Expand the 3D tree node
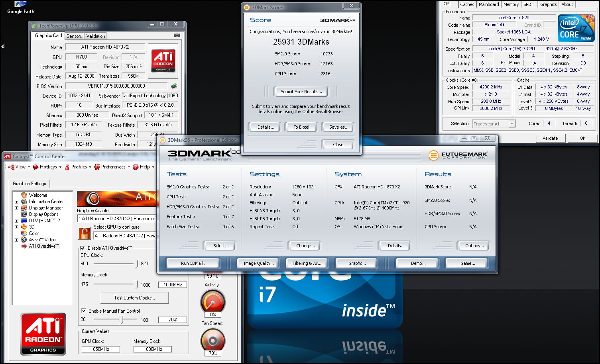The height and width of the screenshot is (364, 600). pos(16,227)
